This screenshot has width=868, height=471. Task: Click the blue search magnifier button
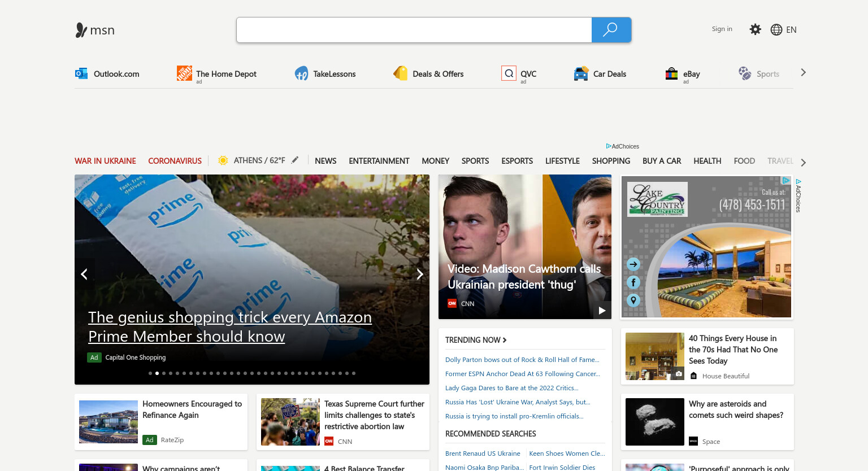click(611, 30)
